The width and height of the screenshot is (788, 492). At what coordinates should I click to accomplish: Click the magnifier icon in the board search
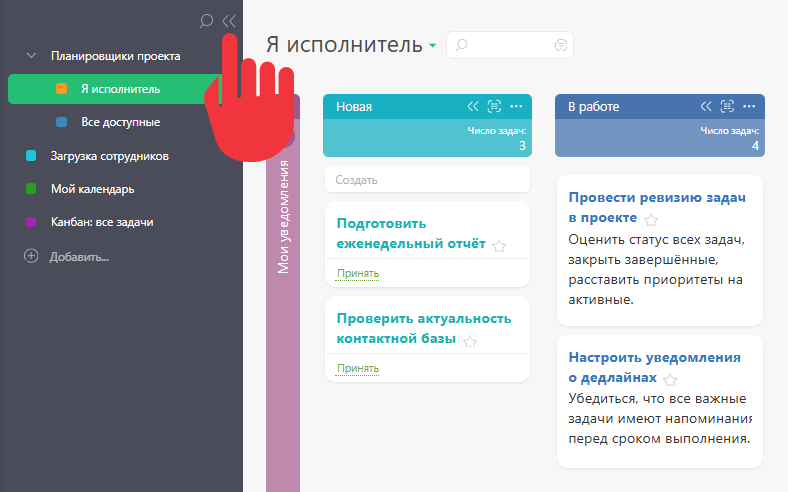[461, 45]
